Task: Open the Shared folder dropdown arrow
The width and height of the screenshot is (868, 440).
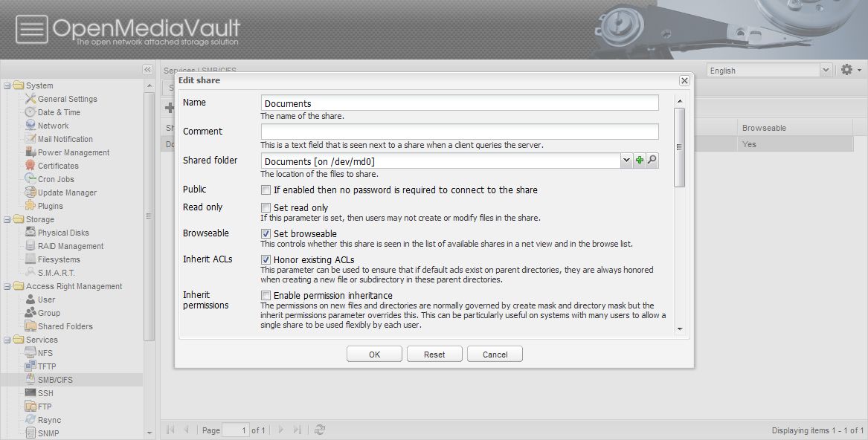Action: pos(626,161)
